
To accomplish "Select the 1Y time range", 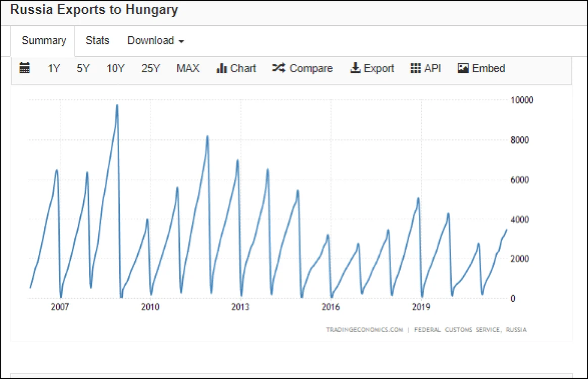I will pos(54,69).
